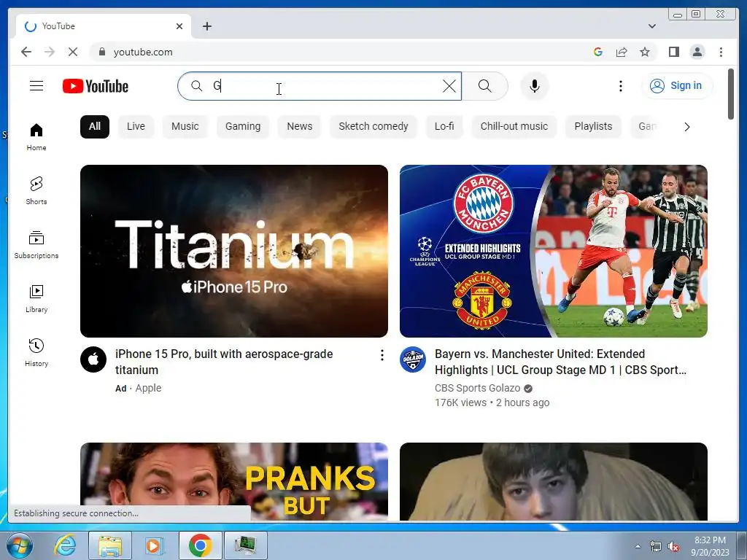747x560 pixels.
Task: Close the YouTube tab
Action: [179, 26]
